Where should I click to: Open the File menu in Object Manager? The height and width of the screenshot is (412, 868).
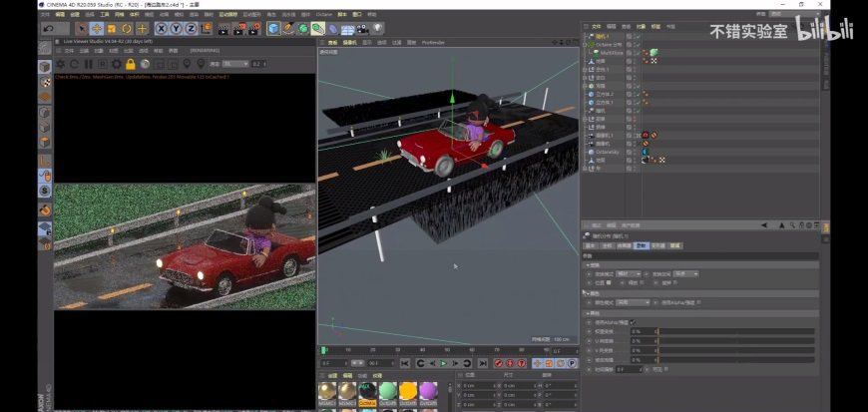tap(596, 26)
